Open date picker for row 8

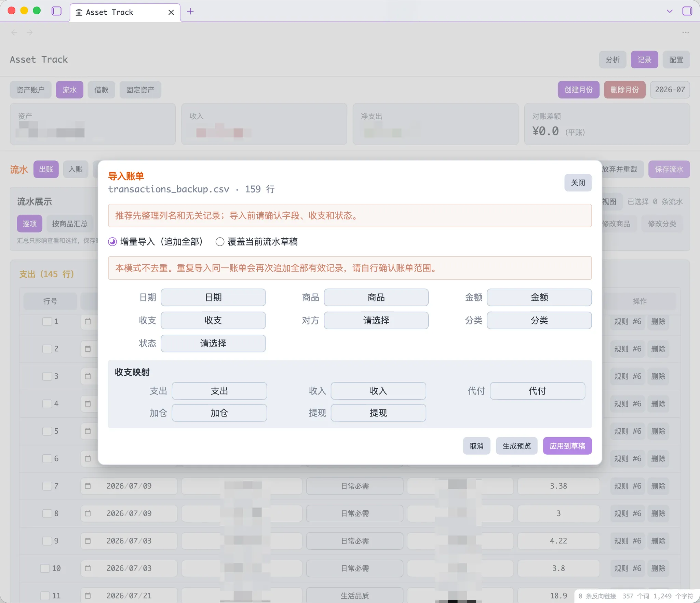point(88,513)
